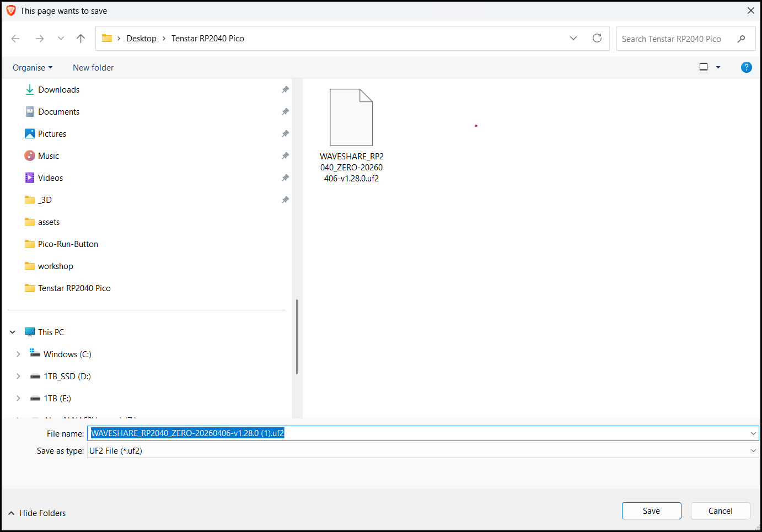Go back to the previous folder

point(15,39)
